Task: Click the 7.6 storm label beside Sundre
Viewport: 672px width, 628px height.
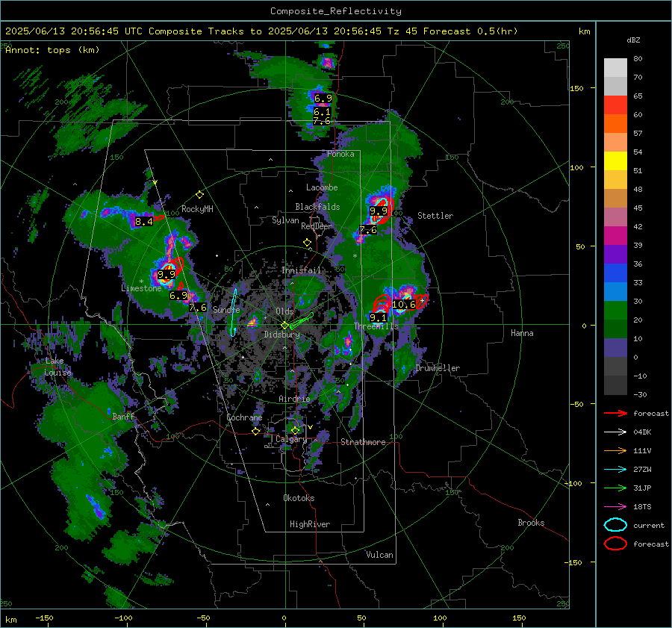Action: (x=198, y=308)
